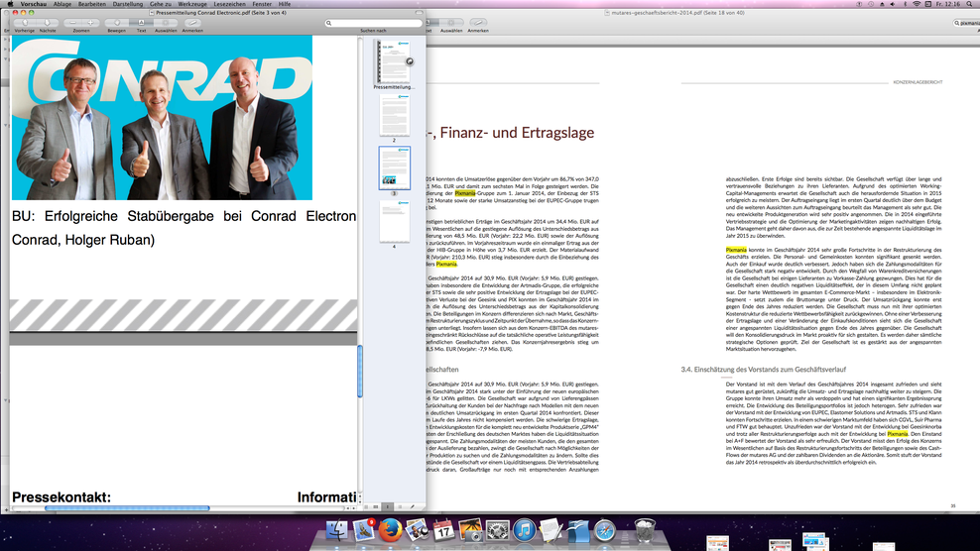Click the Conrad photo of three men
Screen dimensions: 980x551
tap(162, 118)
